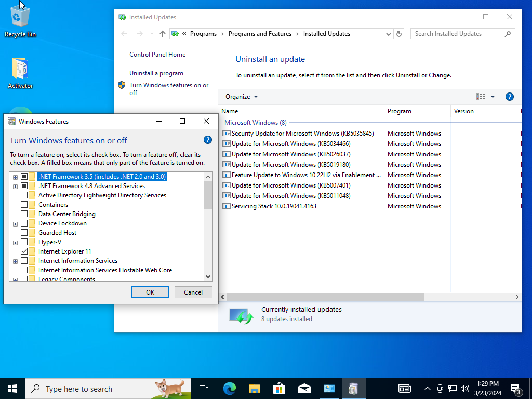Click Programs and Features breadcrumb
Image resolution: width=532 pixels, height=399 pixels.
point(260,34)
